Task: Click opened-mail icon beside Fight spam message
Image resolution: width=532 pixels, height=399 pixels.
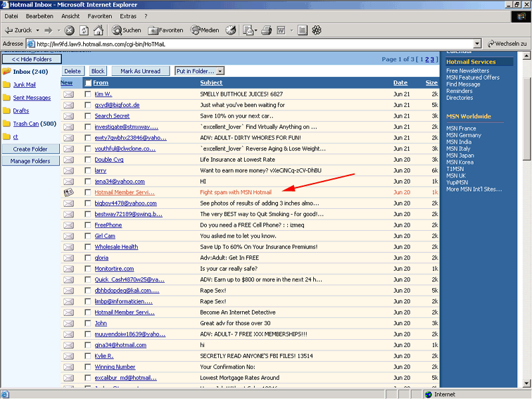Action: tap(68, 192)
